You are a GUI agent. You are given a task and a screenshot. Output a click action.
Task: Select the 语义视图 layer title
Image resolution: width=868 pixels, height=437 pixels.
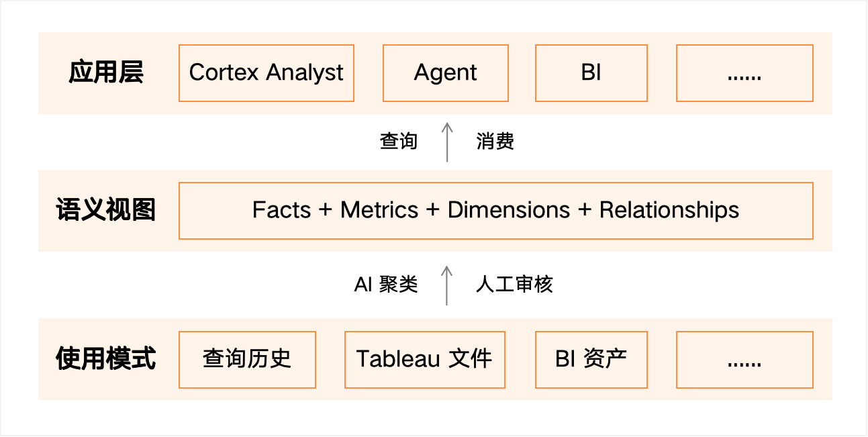(106, 210)
